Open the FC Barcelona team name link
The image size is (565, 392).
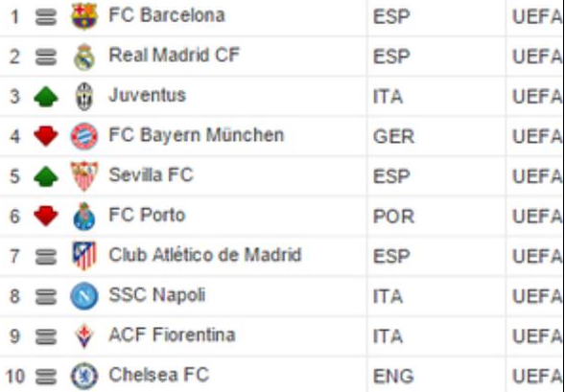(167, 15)
